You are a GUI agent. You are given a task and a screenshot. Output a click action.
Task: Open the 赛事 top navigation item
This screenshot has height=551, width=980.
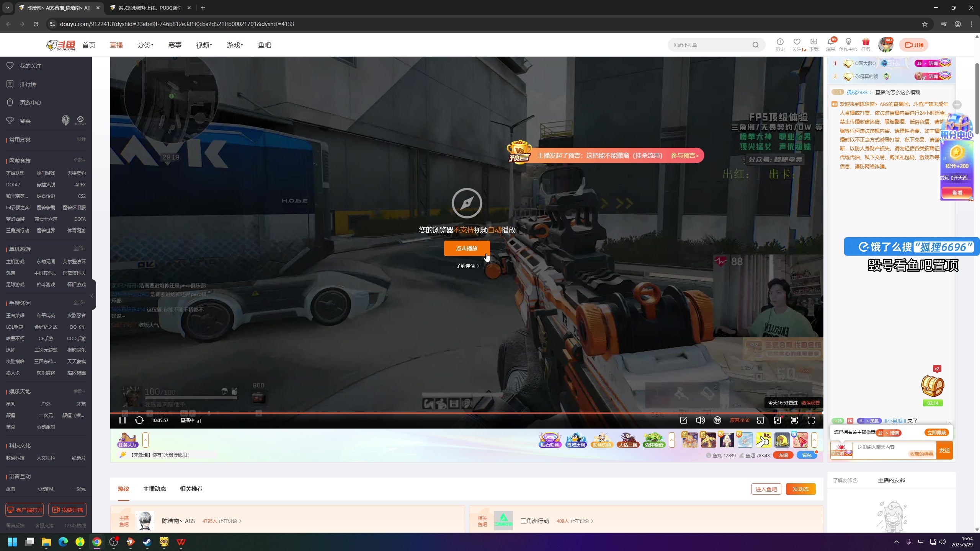click(175, 45)
